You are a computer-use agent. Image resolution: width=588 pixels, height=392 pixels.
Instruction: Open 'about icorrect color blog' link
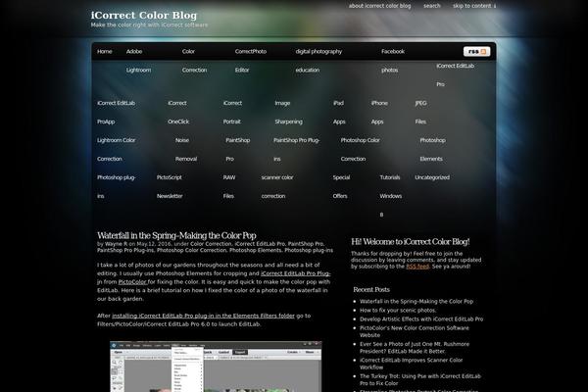(x=379, y=6)
